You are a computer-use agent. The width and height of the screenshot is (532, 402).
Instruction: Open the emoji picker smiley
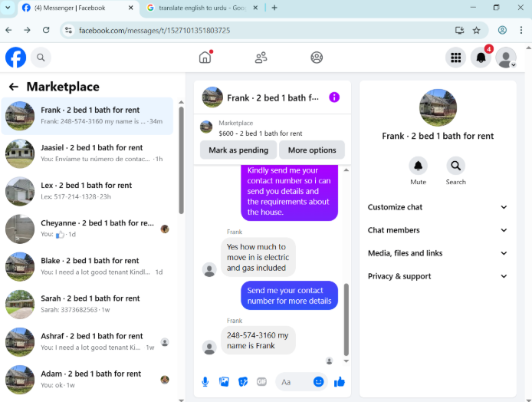[318, 382]
